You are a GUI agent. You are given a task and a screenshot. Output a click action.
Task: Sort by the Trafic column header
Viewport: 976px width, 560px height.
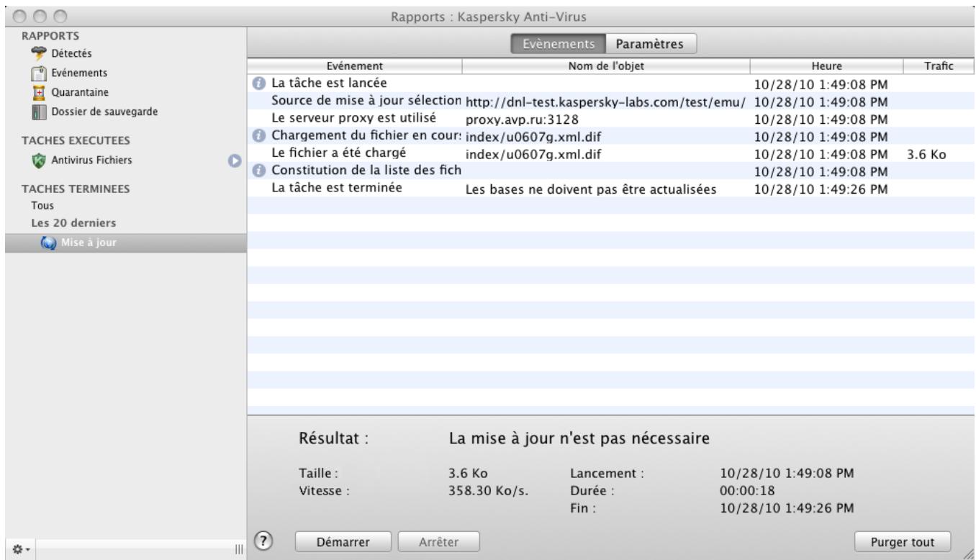coord(939,66)
